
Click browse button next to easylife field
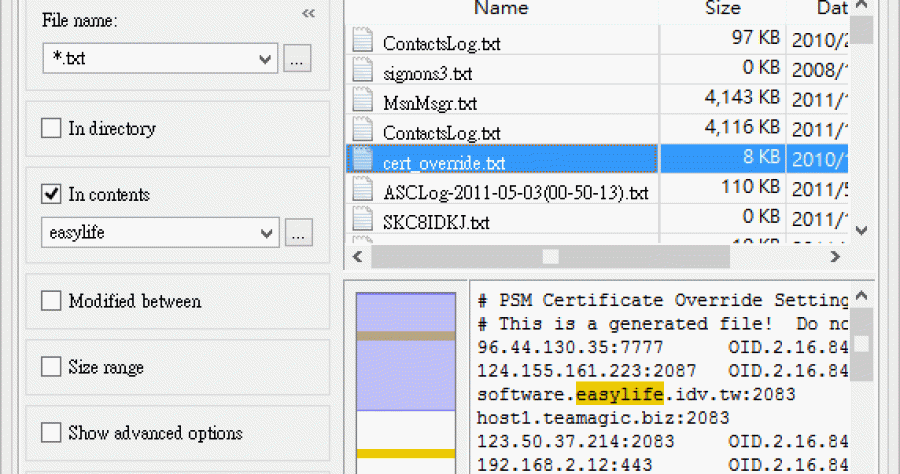(x=299, y=232)
